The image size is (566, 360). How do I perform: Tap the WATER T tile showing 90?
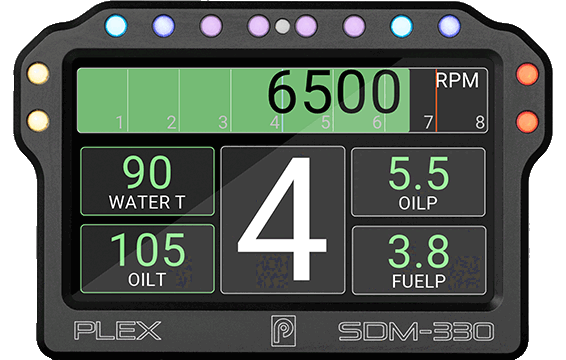[147, 181]
